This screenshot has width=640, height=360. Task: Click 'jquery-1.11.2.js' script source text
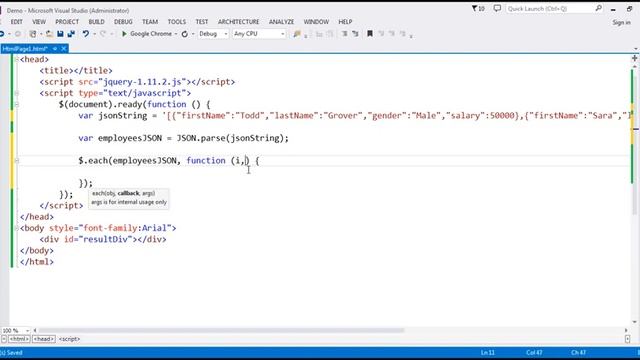(142, 82)
